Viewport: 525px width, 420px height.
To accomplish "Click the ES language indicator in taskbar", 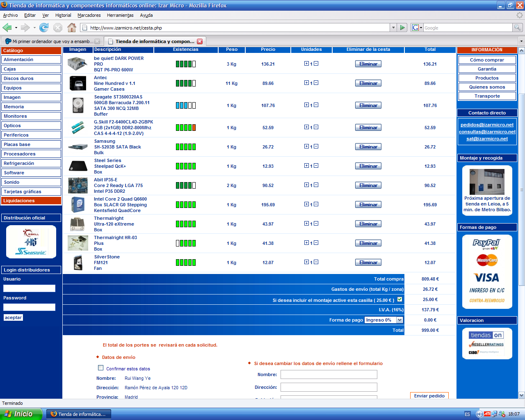I will [x=467, y=414].
